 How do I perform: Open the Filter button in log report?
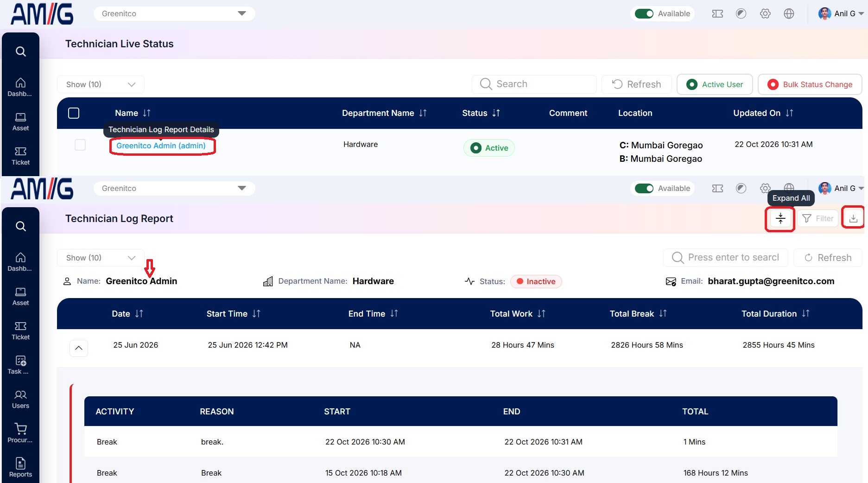pos(817,218)
